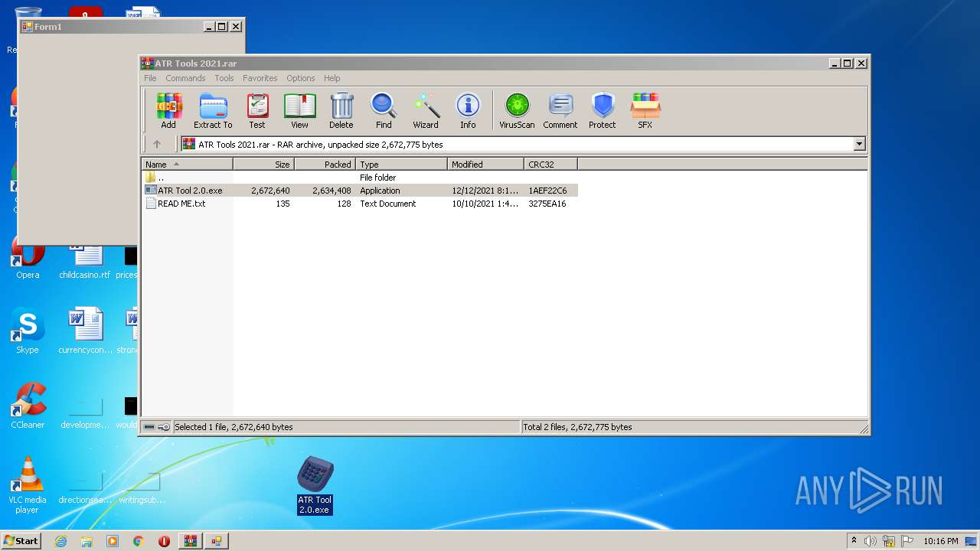The image size is (980, 551).
Task: Close the Form1 window
Action: click(x=236, y=27)
